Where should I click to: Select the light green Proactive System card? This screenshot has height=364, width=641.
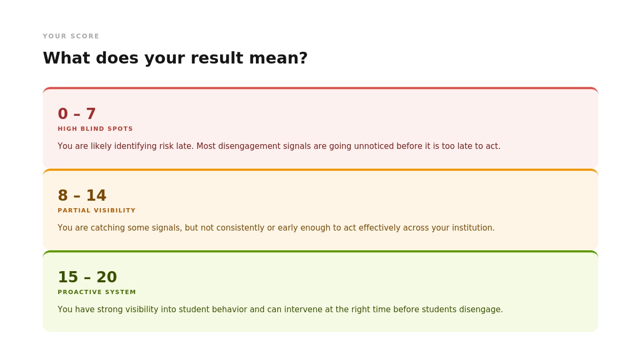pos(320,291)
